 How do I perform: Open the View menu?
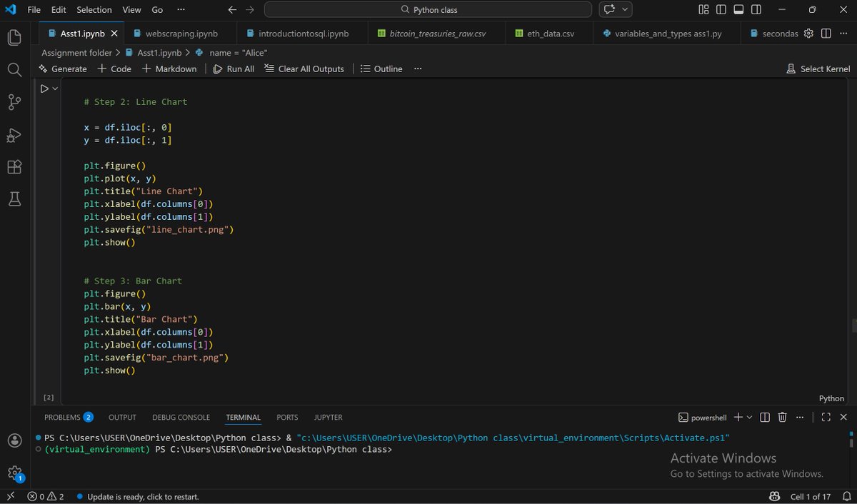[x=131, y=10]
